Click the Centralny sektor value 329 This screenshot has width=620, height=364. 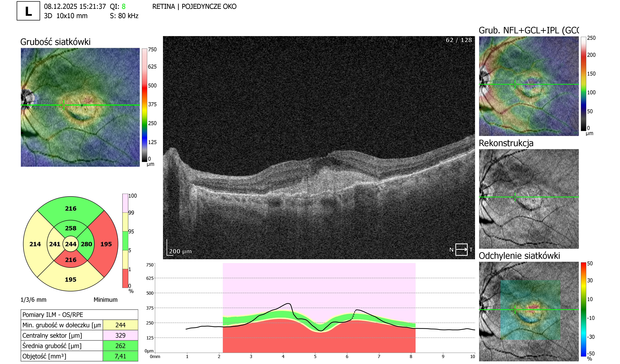coord(120,335)
